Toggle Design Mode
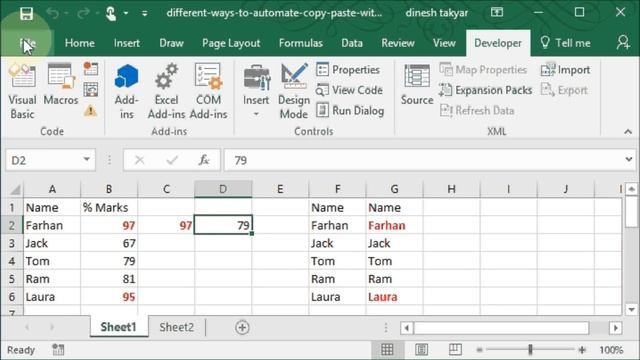The height and width of the screenshot is (360, 640). pyautogui.click(x=294, y=91)
